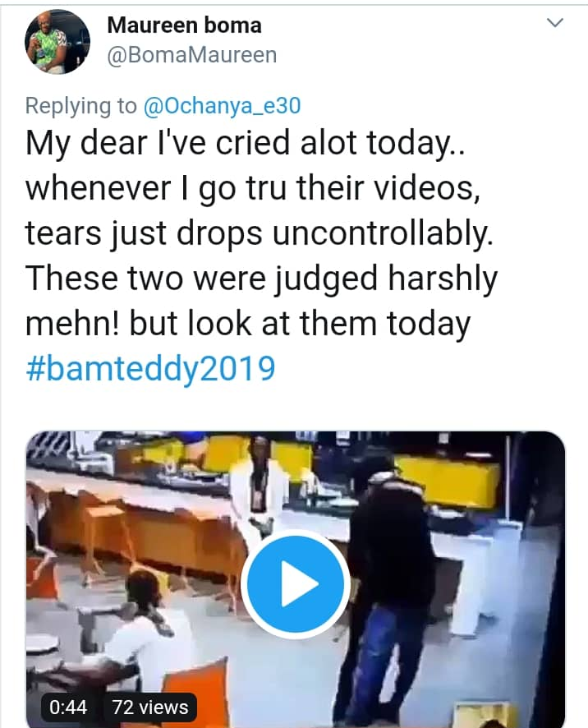Viewport: 588px width, 728px height.
Task: Select the line 'These two were judged harshly'
Action: point(261,279)
